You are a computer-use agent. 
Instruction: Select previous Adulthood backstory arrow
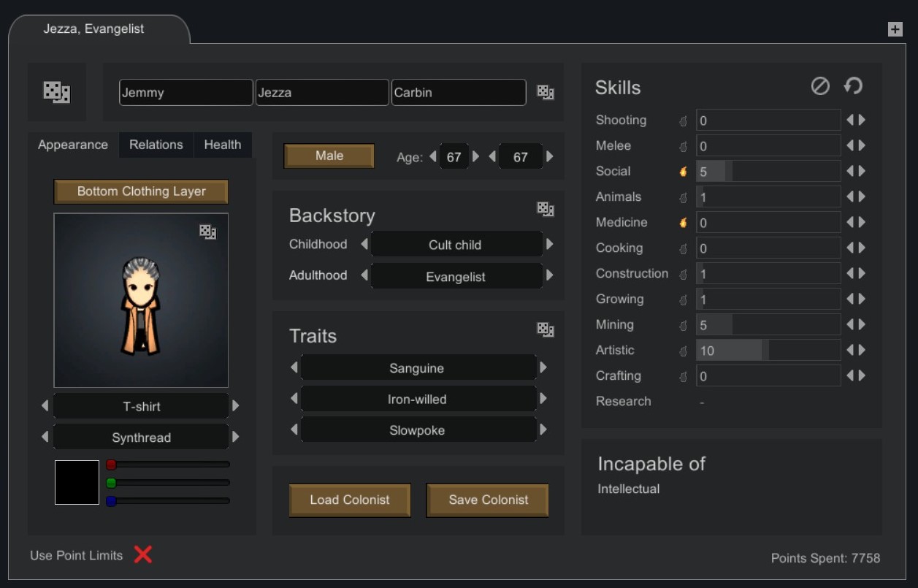point(364,275)
